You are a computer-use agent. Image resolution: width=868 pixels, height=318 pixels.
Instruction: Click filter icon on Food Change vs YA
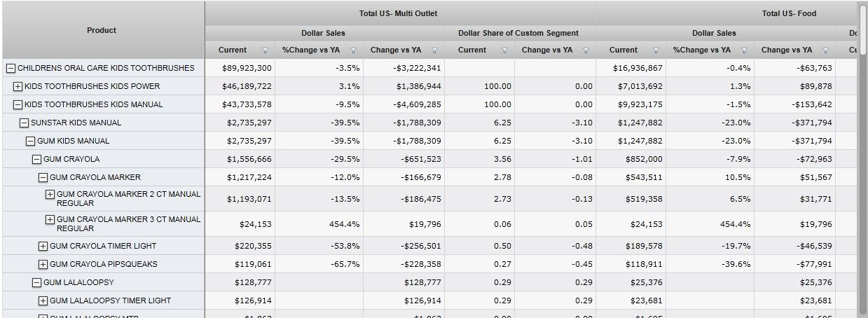(825, 50)
